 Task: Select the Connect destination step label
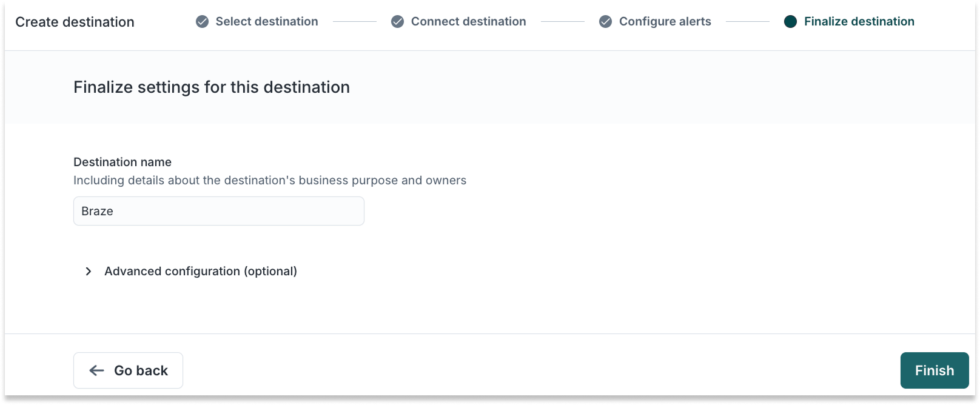(468, 21)
